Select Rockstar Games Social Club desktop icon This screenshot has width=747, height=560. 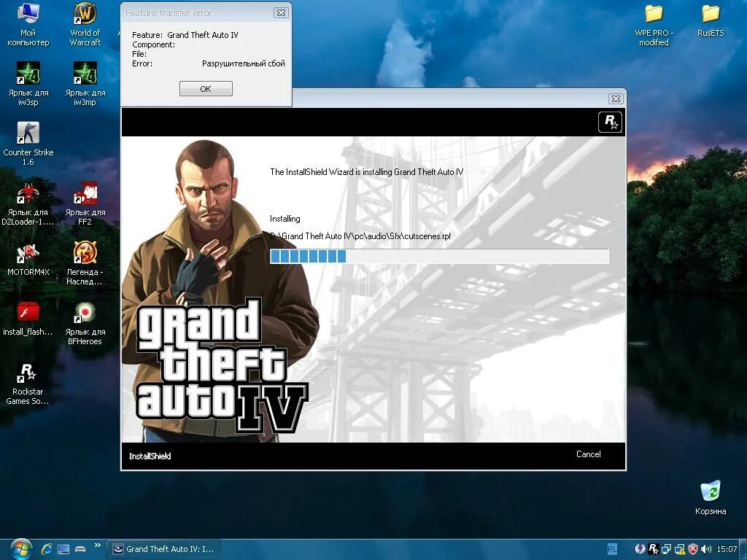coord(28,384)
